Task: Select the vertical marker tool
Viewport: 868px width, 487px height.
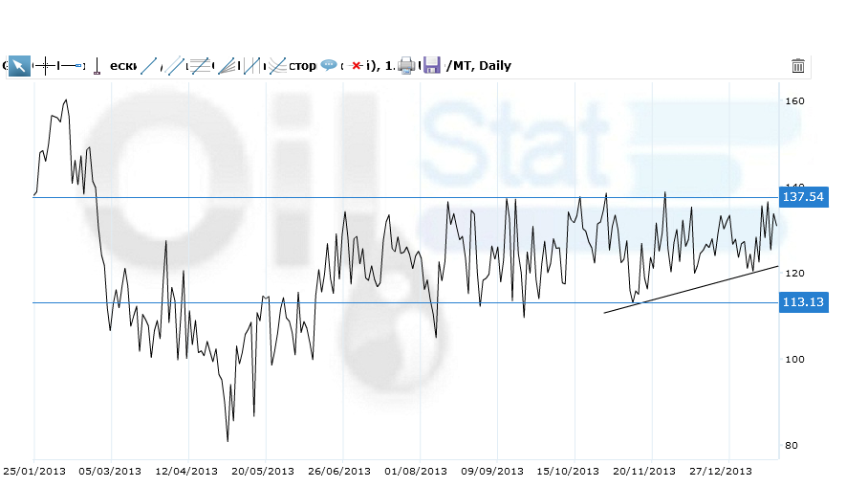Action: 97,67
